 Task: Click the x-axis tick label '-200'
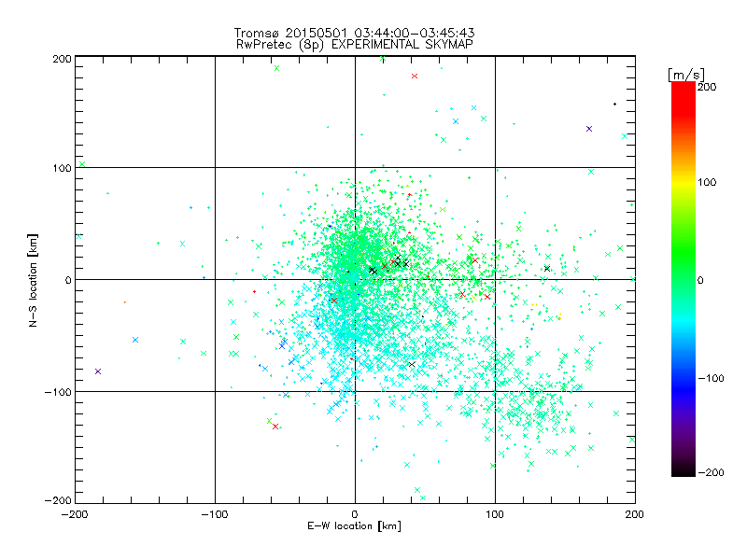pyautogui.click(x=75, y=514)
